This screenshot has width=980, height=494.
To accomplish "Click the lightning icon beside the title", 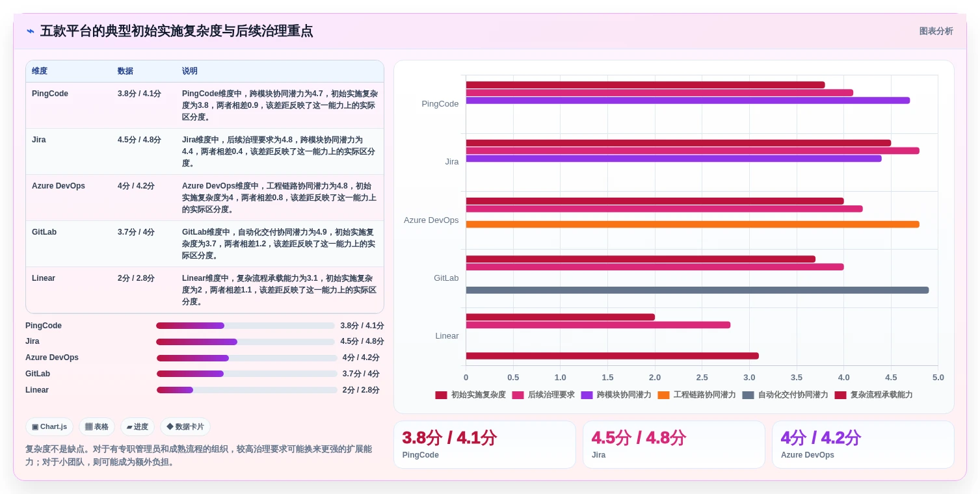I will [31, 31].
